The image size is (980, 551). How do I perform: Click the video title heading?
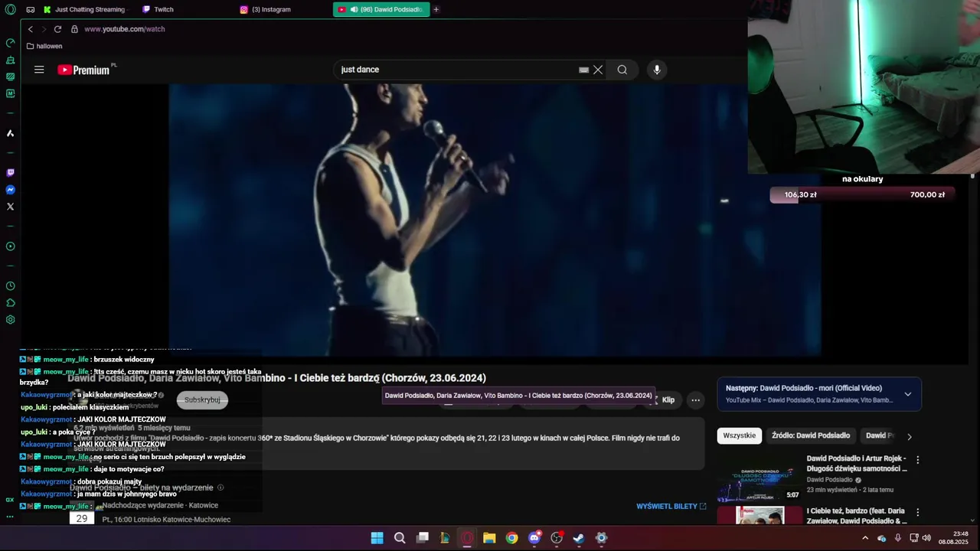(x=277, y=378)
